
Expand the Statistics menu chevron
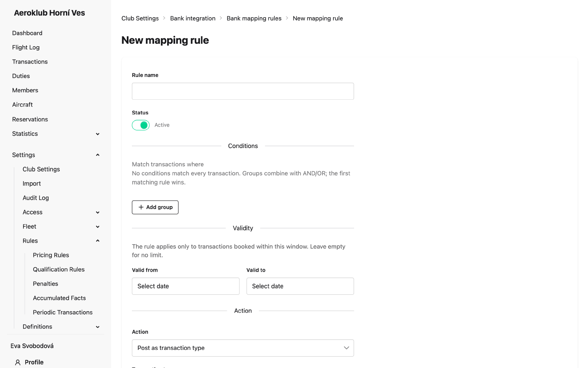(97, 134)
